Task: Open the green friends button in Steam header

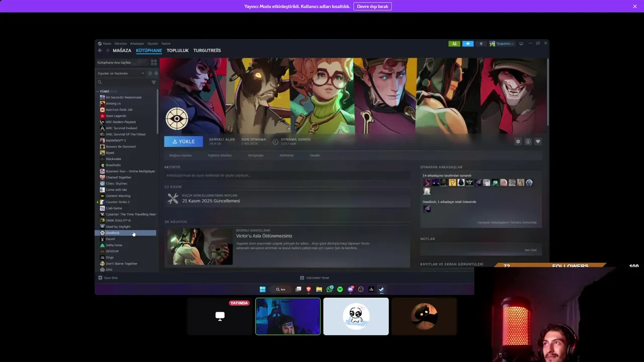Action: (x=454, y=44)
